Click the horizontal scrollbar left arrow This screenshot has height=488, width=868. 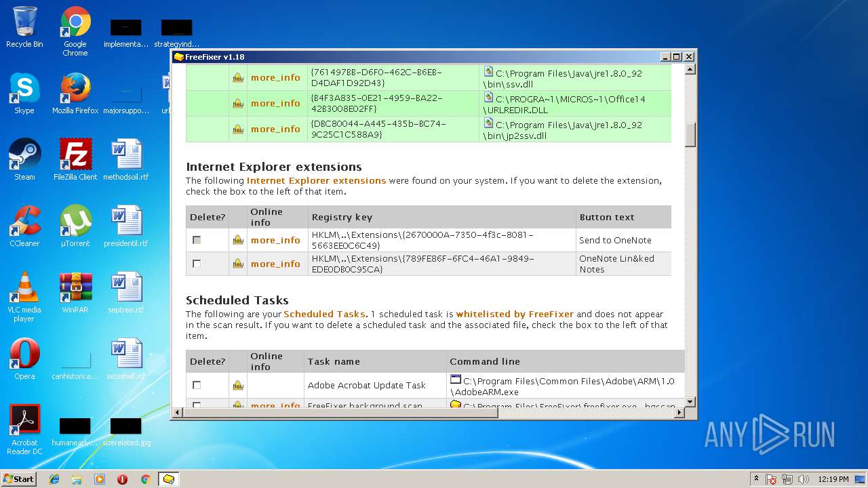coord(178,412)
